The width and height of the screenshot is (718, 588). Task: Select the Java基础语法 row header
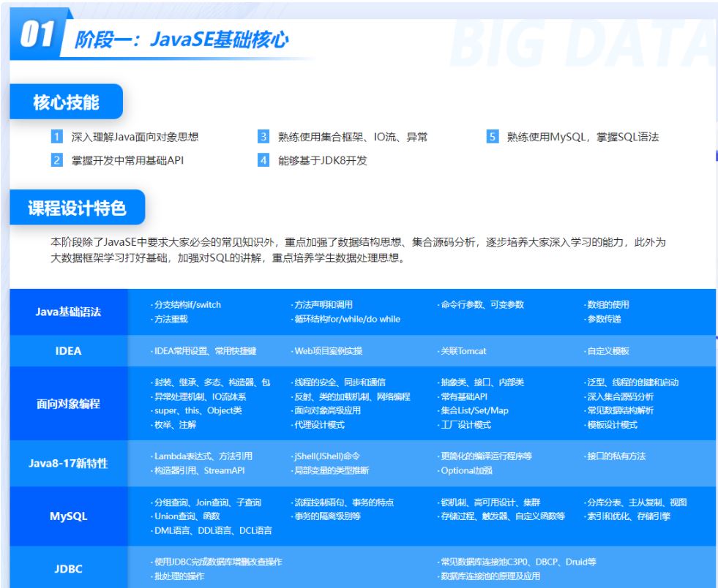68,312
